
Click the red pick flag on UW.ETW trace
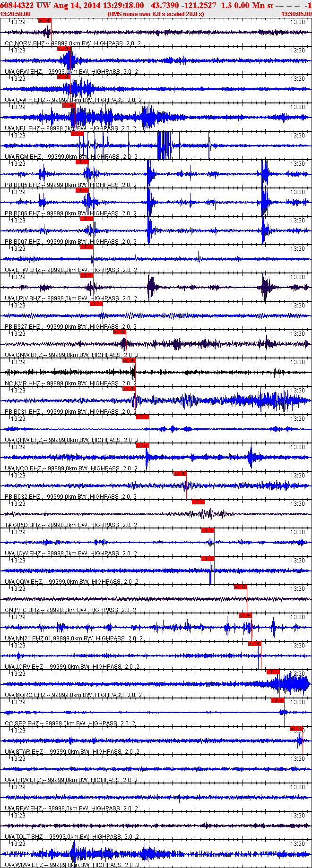click(87, 247)
